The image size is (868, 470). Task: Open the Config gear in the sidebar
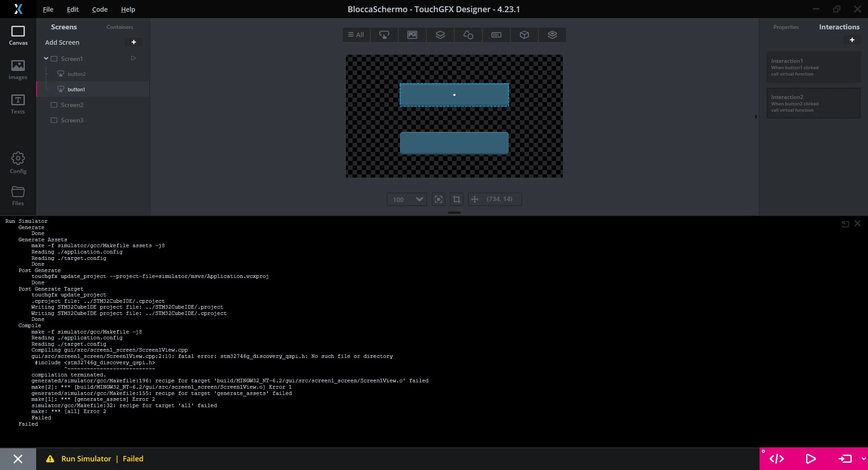(x=18, y=163)
